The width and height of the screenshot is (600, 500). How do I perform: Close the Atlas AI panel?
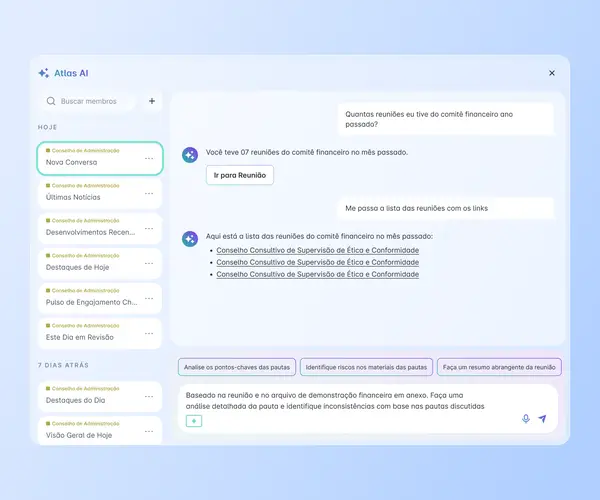[x=552, y=73]
